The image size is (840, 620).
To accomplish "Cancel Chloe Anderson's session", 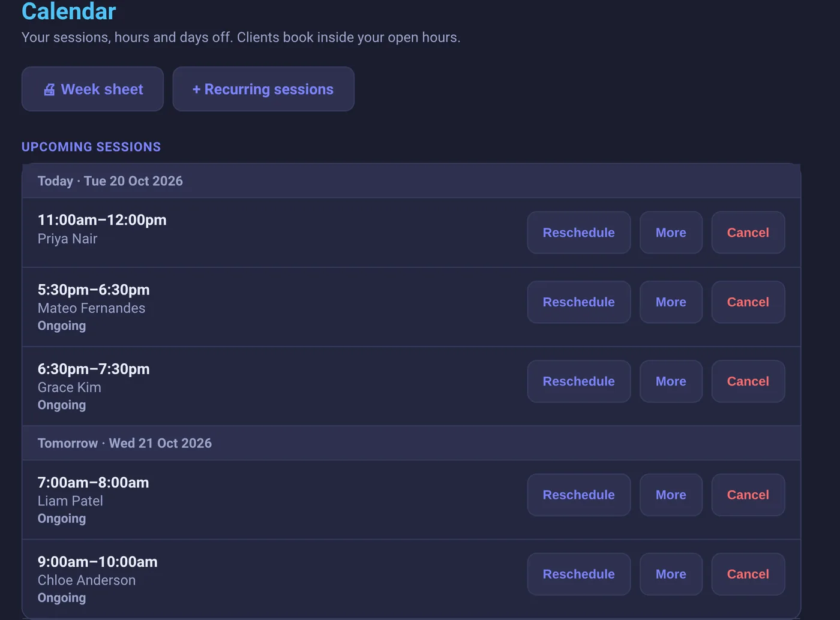I will click(748, 574).
